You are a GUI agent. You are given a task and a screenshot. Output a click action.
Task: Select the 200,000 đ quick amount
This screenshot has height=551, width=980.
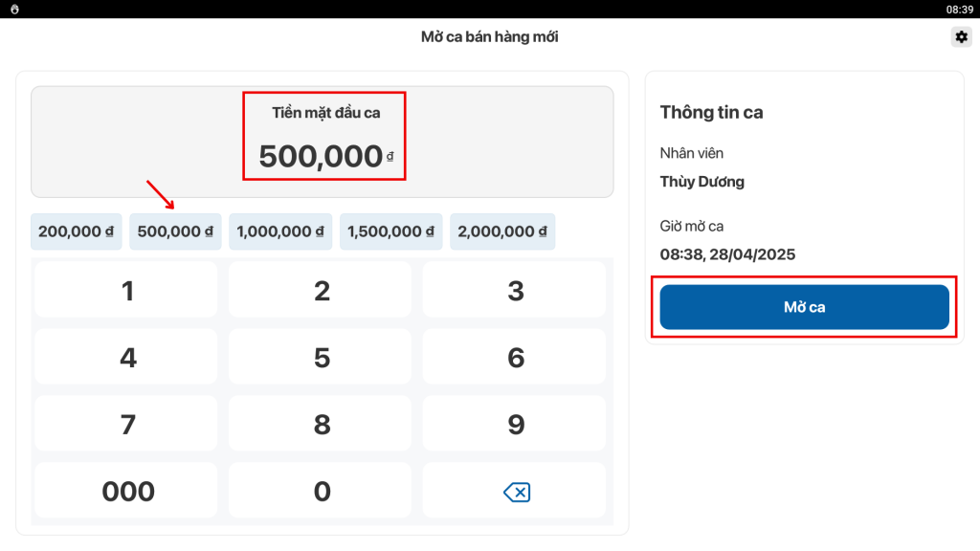click(x=77, y=231)
